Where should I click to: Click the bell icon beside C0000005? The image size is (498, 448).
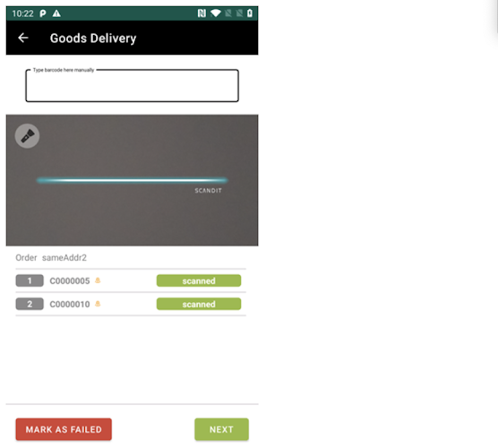tap(98, 280)
